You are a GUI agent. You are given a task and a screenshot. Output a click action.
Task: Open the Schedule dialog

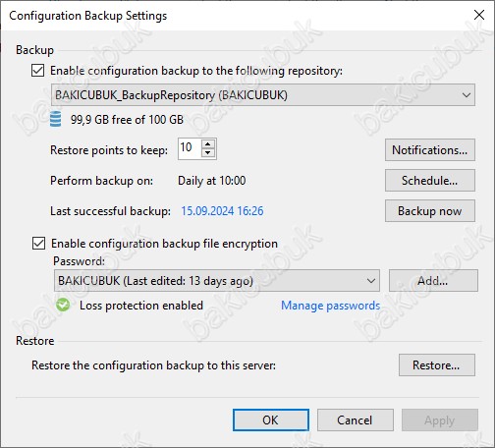(430, 181)
